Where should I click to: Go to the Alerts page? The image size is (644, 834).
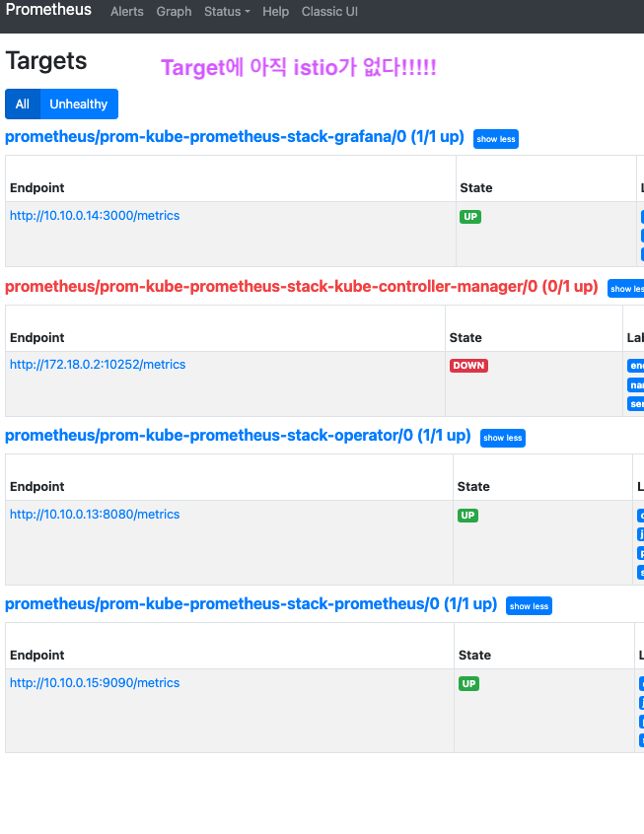pos(126,11)
